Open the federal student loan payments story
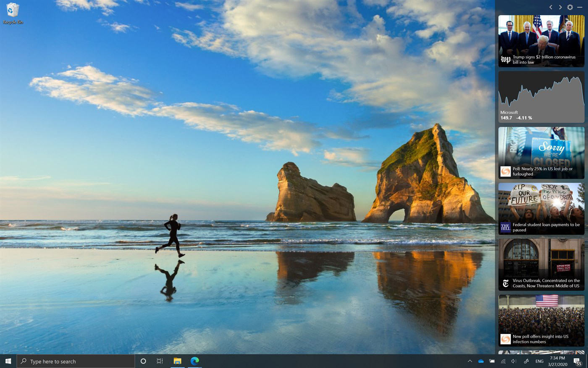588x368 pixels. point(541,209)
